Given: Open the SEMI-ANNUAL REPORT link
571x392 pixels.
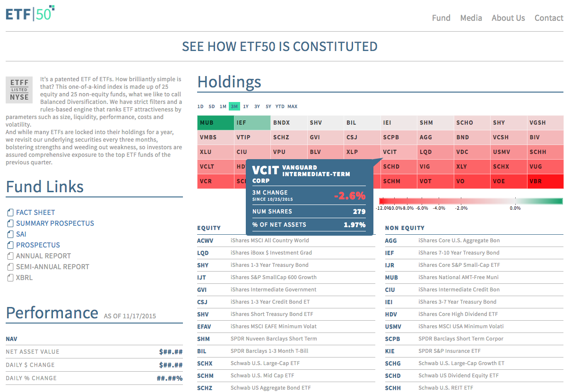Looking at the screenshot, I should click(x=52, y=267).
